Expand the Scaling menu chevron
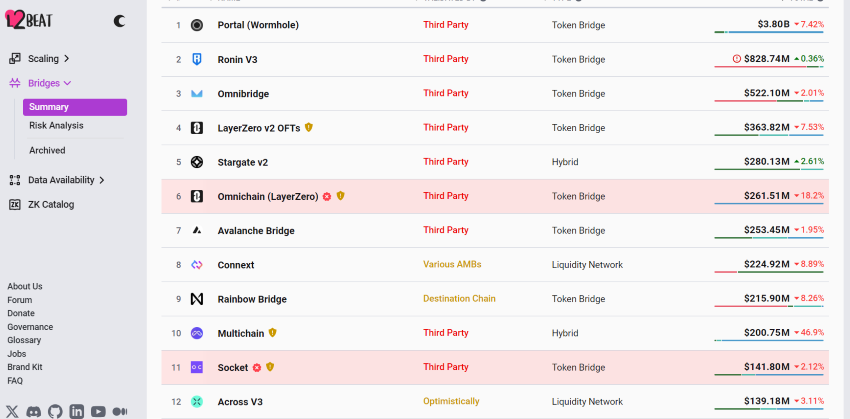The height and width of the screenshot is (419, 850). point(66,59)
